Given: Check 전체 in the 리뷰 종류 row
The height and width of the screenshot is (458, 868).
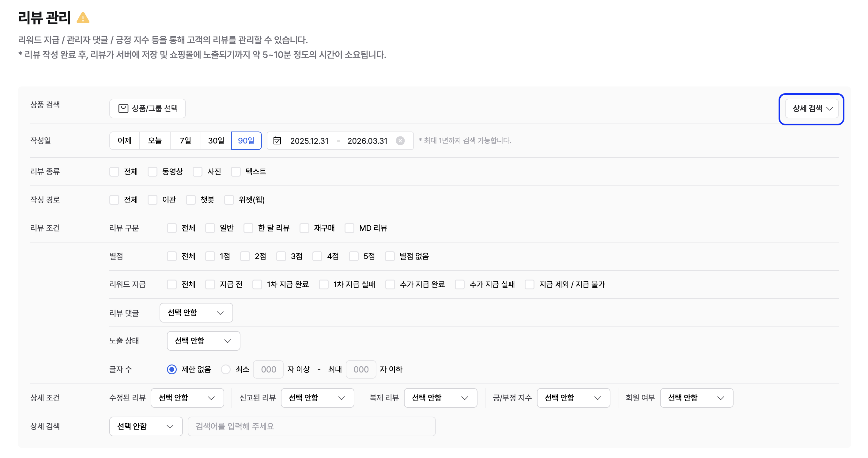Looking at the screenshot, I should click(x=114, y=172).
